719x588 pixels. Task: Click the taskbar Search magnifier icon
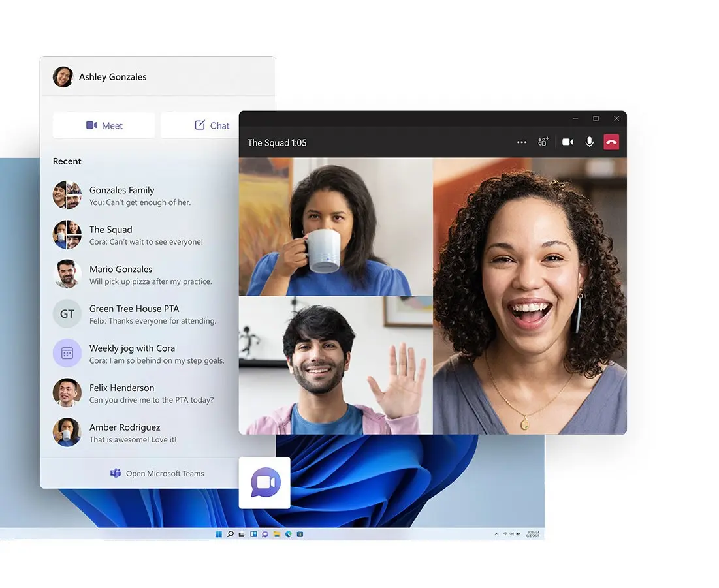point(230,534)
